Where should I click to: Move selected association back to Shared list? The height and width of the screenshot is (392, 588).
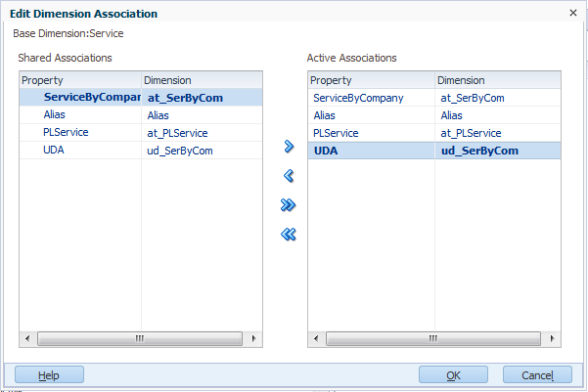289,175
